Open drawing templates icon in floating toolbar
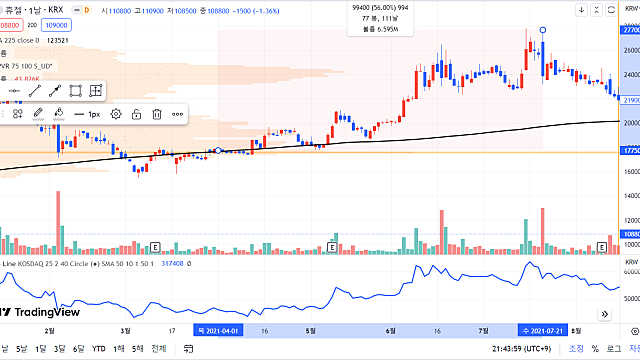 click(18, 114)
